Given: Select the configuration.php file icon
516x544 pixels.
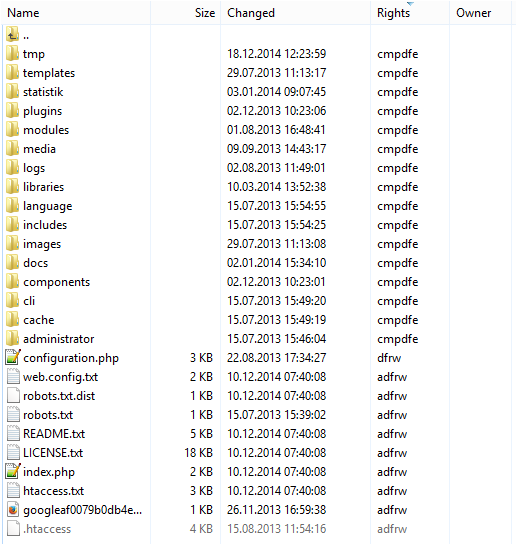Looking at the screenshot, I should (13, 358).
